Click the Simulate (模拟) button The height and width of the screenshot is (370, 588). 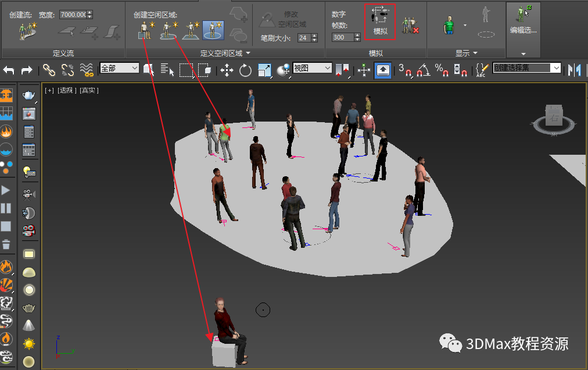(x=380, y=22)
